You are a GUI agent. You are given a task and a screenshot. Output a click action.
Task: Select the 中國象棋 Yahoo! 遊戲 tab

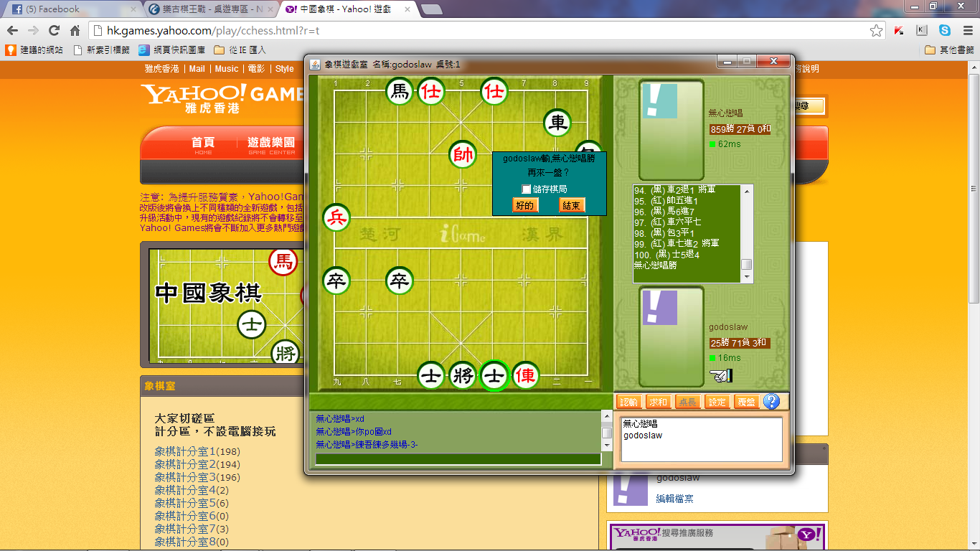(348, 9)
